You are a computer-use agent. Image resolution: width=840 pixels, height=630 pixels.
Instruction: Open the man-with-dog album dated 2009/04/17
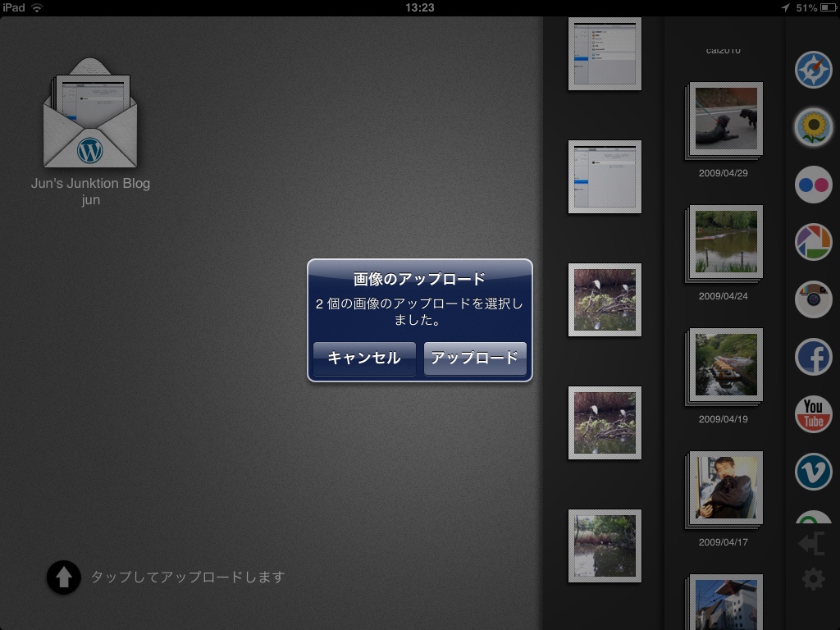[724, 491]
